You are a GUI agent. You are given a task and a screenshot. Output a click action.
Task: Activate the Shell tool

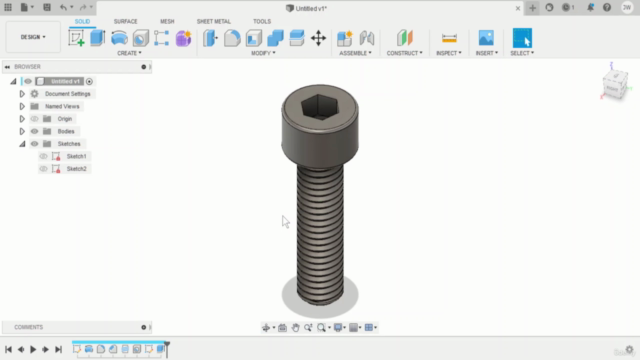coord(253,38)
